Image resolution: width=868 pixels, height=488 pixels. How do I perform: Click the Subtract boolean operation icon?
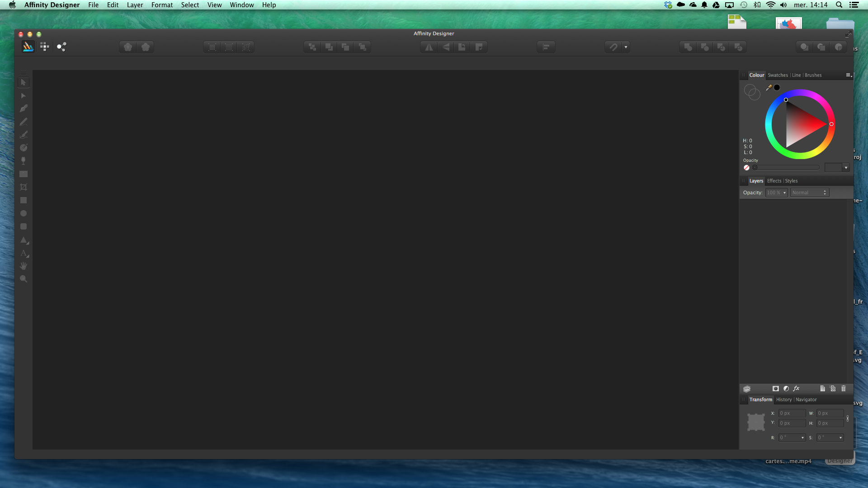coord(705,47)
